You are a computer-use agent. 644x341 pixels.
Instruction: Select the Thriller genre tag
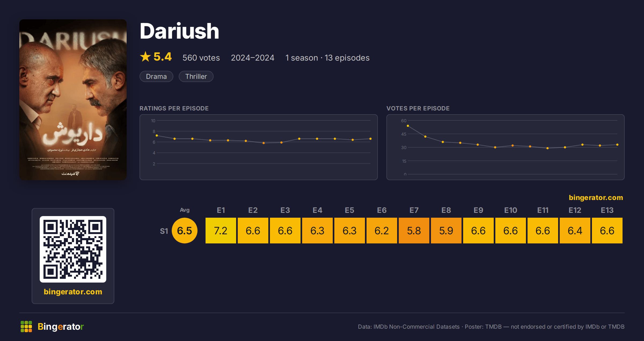[x=196, y=76]
